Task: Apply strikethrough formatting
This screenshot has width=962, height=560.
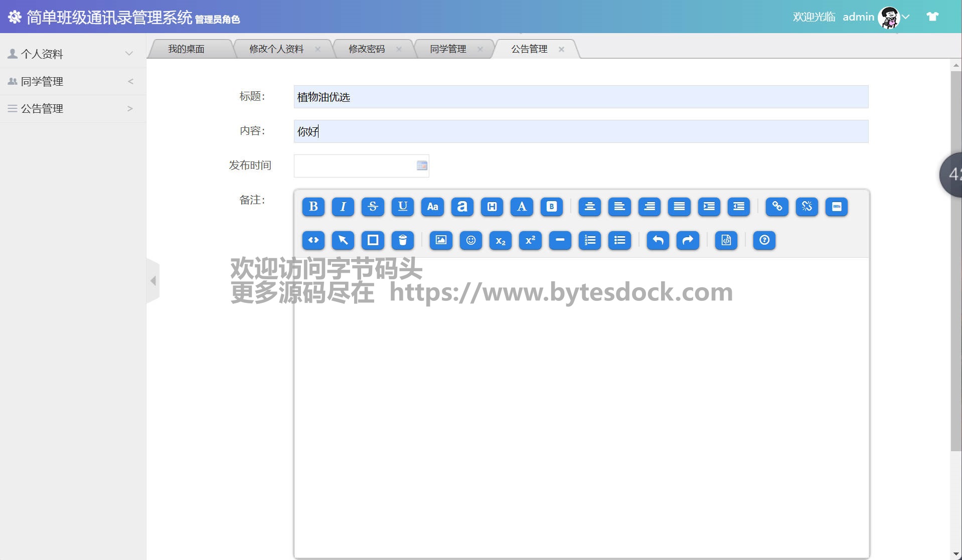Action: [x=373, y=207]
